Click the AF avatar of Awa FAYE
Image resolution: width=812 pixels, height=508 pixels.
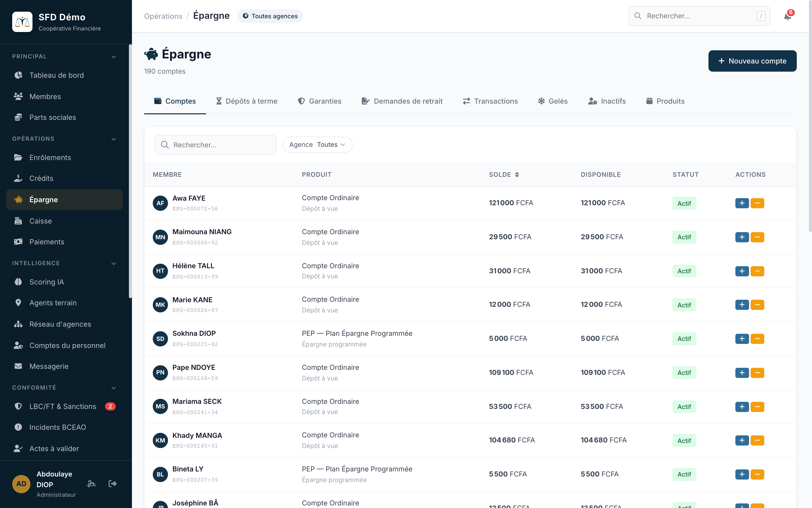[x=160, y=203]
